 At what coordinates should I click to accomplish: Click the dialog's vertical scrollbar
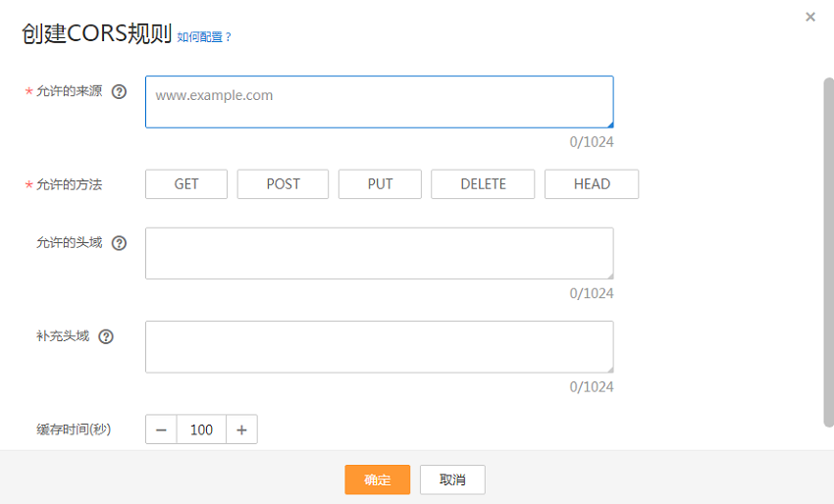point(829,253)
